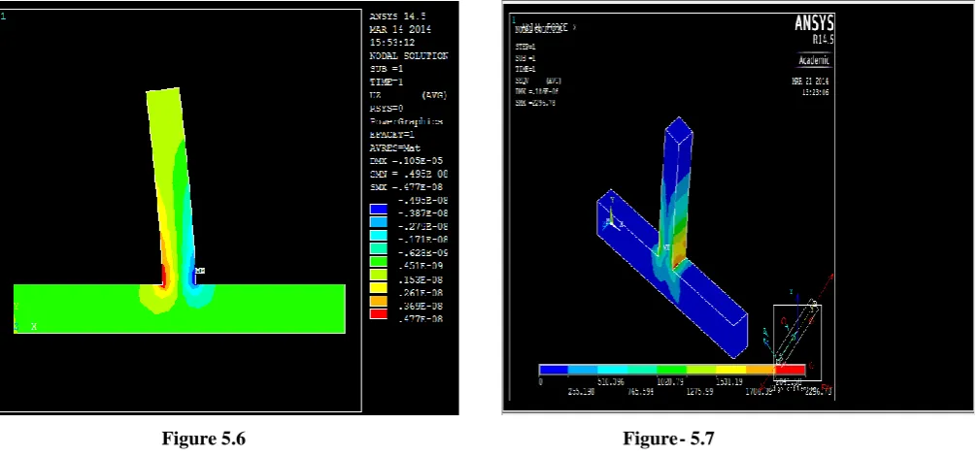Click the '0' value at contour bar start
Screen dimensions: 980x456
click(541, 381)
